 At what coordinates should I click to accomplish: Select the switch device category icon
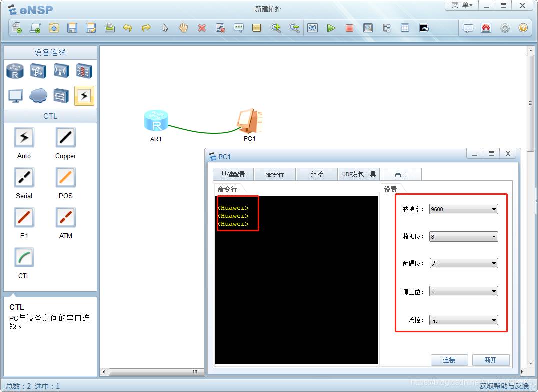[38, 71]
